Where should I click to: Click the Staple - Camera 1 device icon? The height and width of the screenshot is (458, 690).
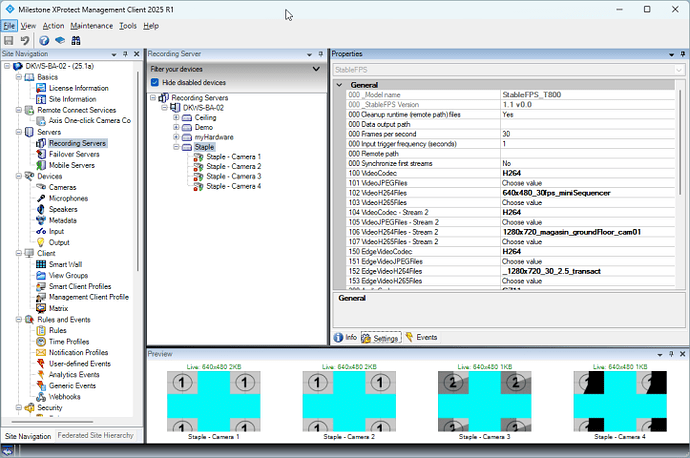pos(198,157)
